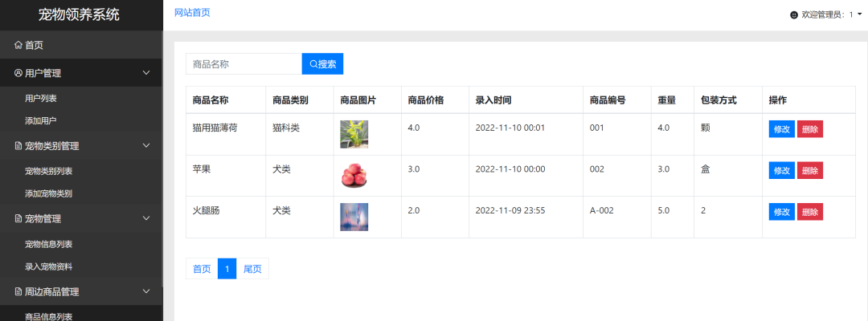This screenshot has height=321, width=868.
Task: Click the product number 001
Action: tap(596, 128)
